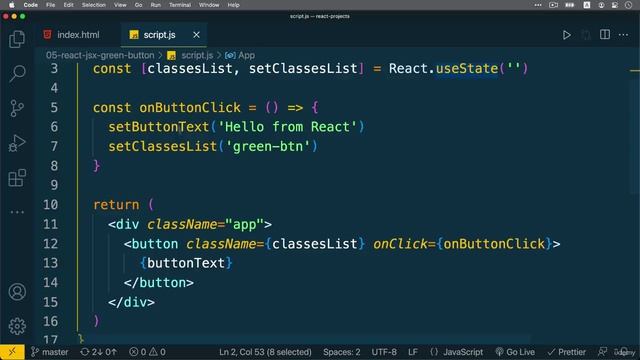Open the Accounts menu icon

(17, 292)
